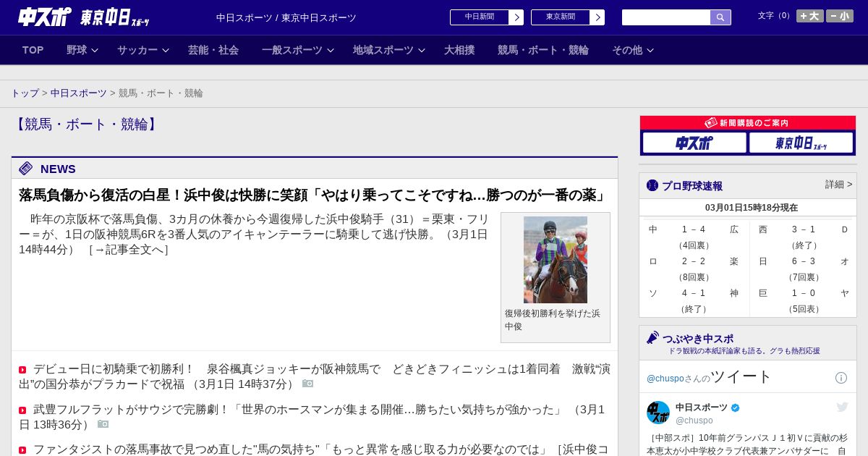Expand the 一般スポーツ menu
Viewport: 868px width, 456px height.
(x=298, y=50)
